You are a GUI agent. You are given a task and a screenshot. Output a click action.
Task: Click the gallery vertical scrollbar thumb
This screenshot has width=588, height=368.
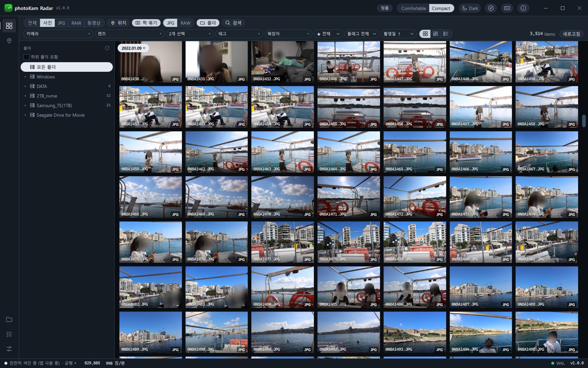pyautogui.click(x=584, y=121)
